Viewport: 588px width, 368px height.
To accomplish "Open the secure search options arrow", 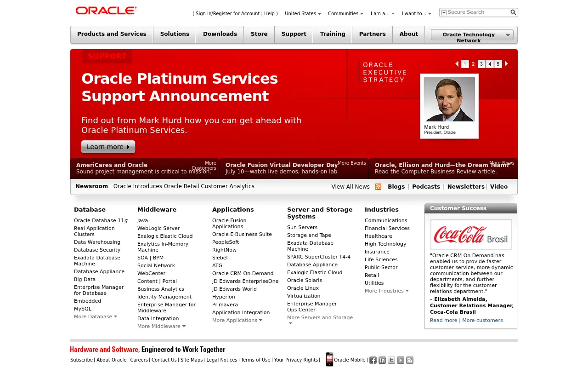I will pyautogui.click(x=444, y=12).
